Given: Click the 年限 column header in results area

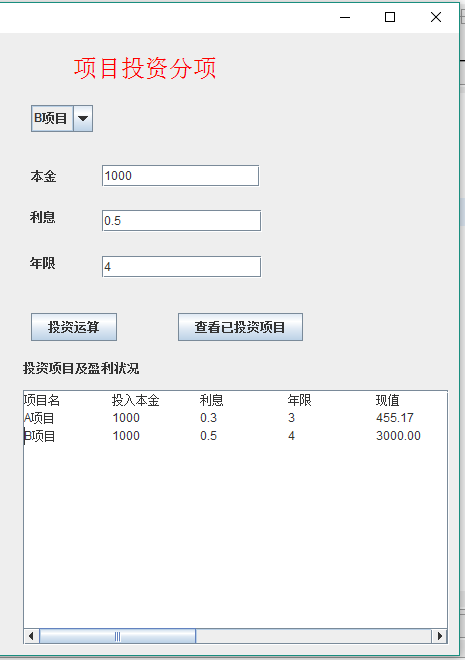Looking at the screenshot, I should 300,400.
